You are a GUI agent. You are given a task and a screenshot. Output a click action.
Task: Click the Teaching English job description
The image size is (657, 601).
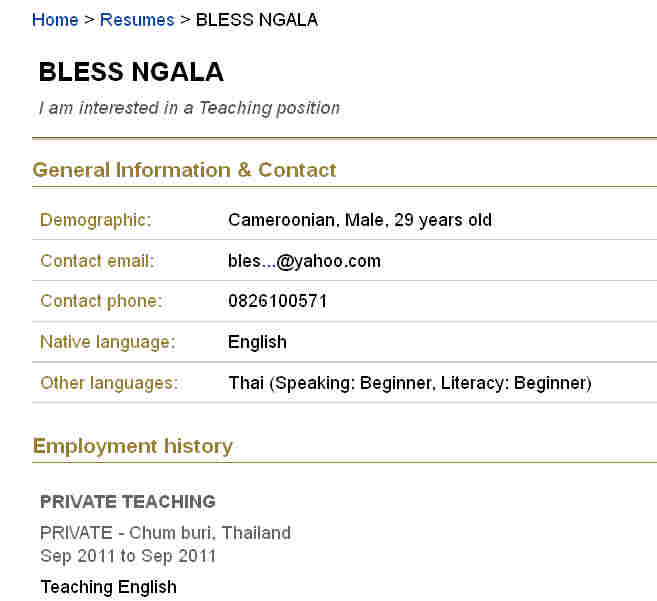(x=108, y=587)
